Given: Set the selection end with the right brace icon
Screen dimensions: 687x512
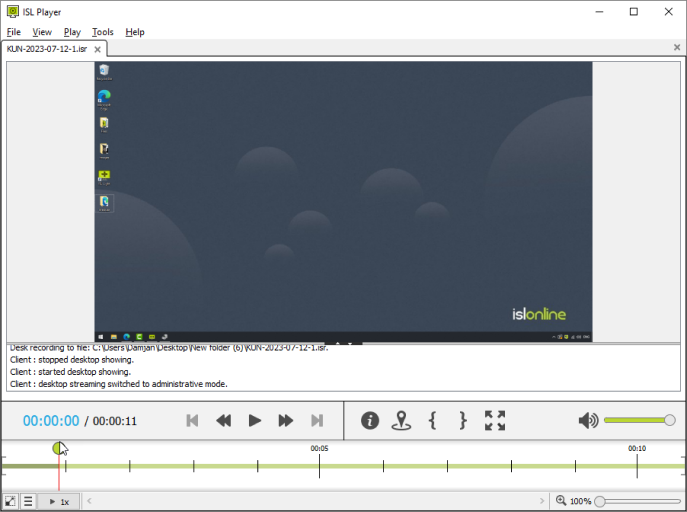Looking at the screenshot, I should 463,421.
